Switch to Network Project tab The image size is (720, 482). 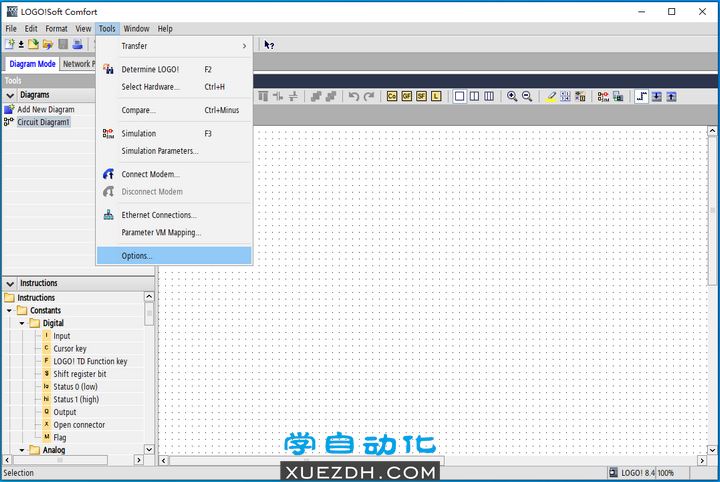(78, 64)
